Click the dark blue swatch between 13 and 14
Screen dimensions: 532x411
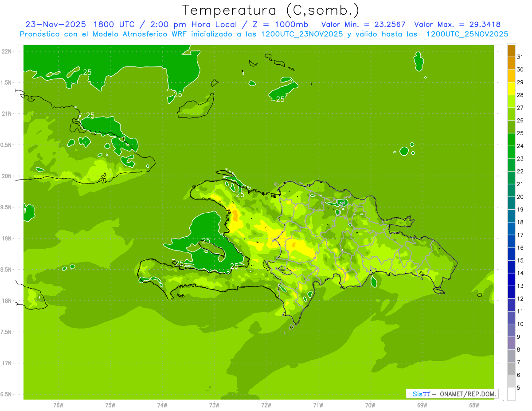coord(511,279)
